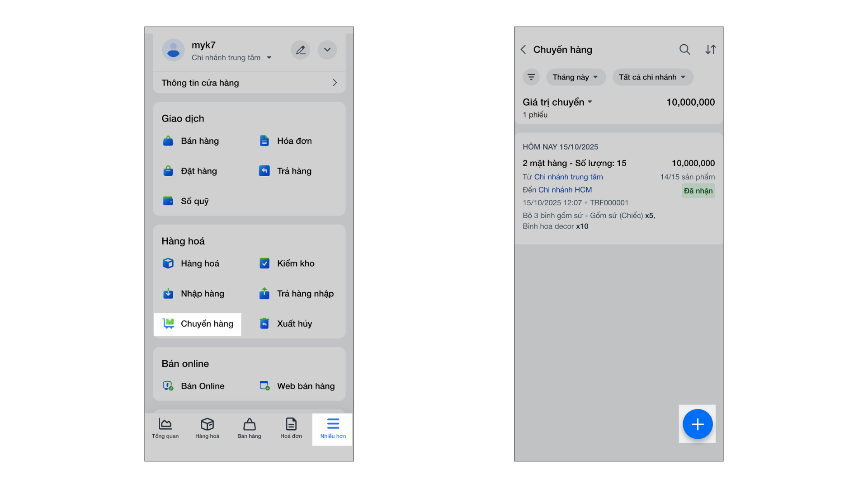Open the Chi nhánh HCM link
The width and height of the screenshot is (868, 488).
click(565, 190)
